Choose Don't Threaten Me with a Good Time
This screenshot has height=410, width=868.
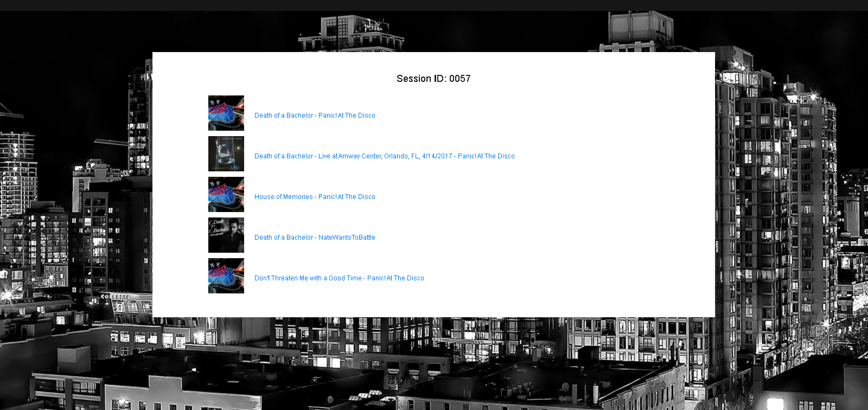coord(339,278)
